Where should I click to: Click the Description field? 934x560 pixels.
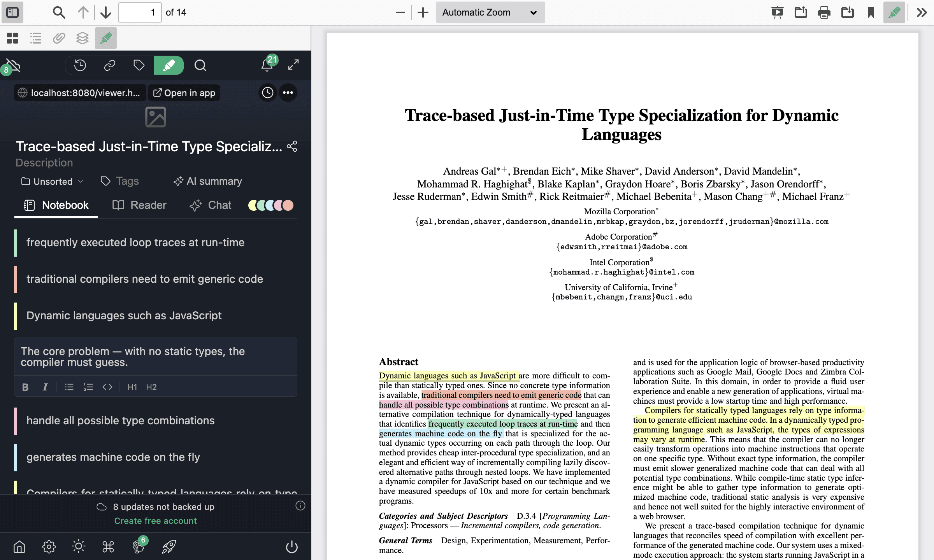[x=44, y=163]
